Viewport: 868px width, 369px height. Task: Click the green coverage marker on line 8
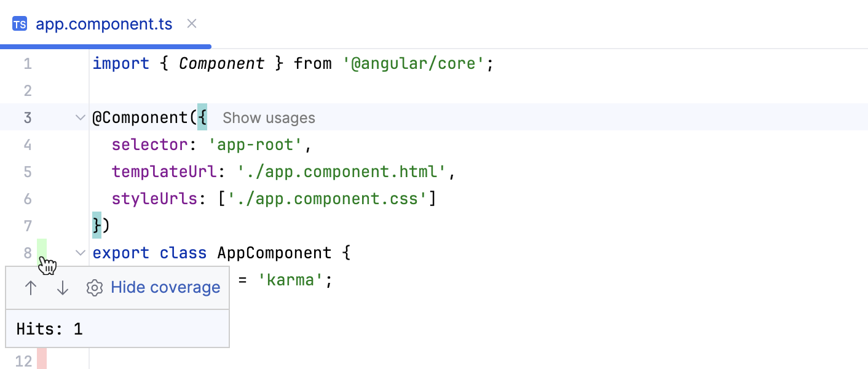tap(42, 247)
